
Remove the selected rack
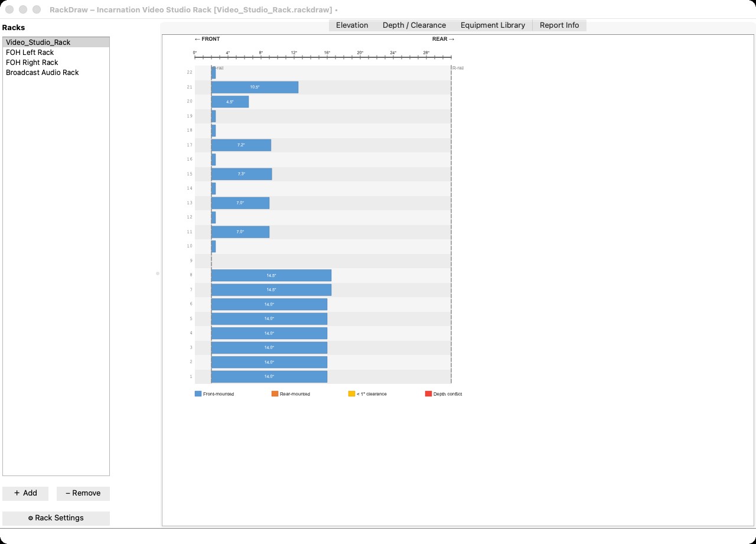pyautogui.click(x=83, y=493)
